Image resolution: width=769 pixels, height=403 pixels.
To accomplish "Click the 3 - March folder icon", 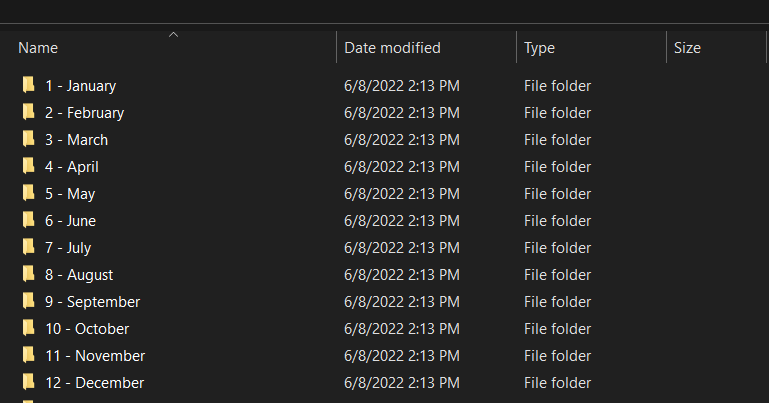I will tap(29, 140).
